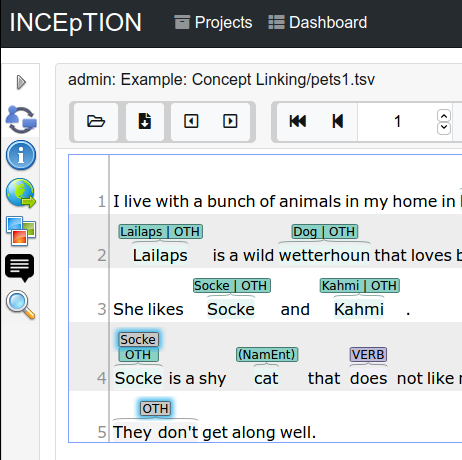Click the word 'does' in sentence 4

(369, 379)
